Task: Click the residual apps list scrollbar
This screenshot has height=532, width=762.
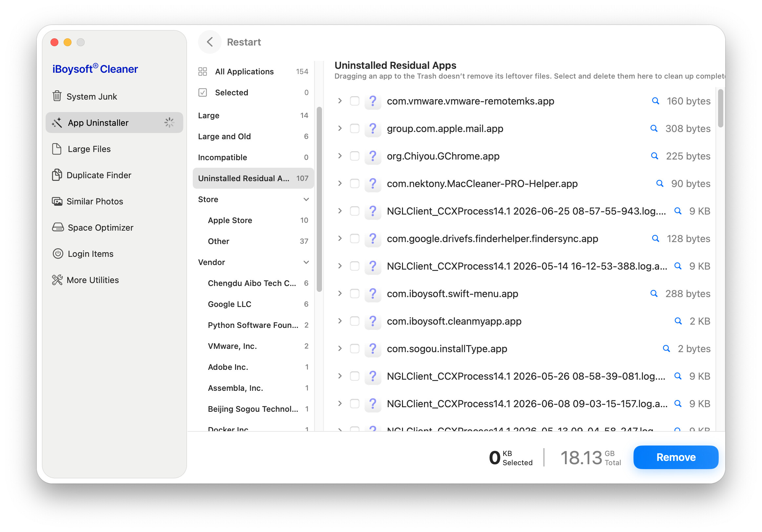Action: click(x=720, y=108)
